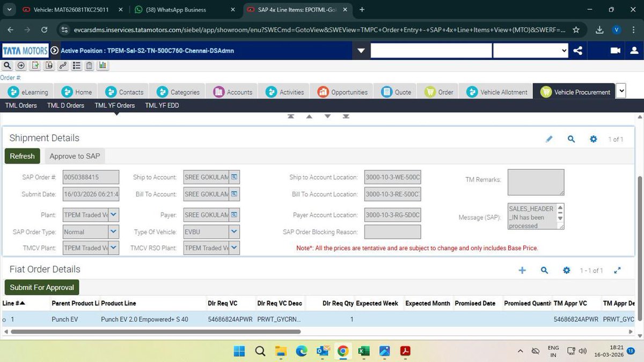Open the Contacts tab
This screenshot has height=362, width=644.
coord(124,92)
